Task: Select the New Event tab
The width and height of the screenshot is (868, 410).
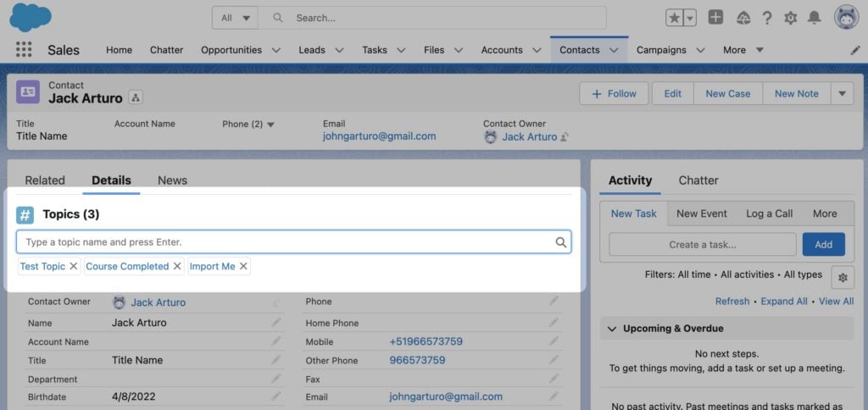Action: pyautogui.click(x=701, y=213)
